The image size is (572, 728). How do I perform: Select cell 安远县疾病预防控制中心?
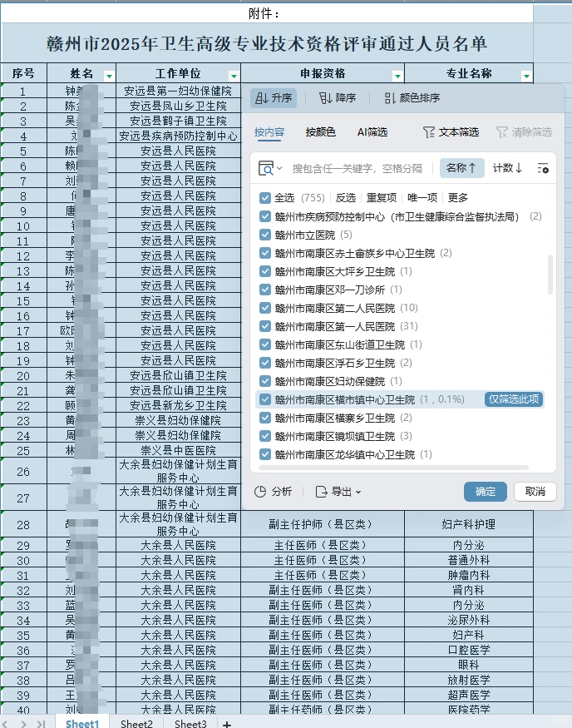tap(178, 136)
